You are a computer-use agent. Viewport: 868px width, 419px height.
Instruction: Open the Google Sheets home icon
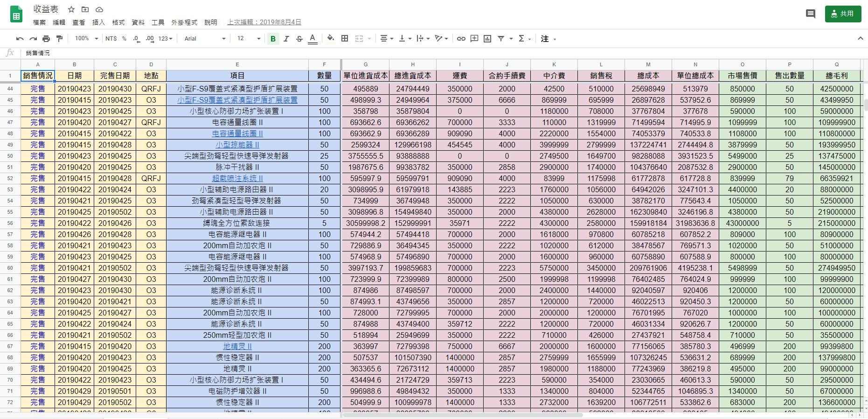click(16, 14)
